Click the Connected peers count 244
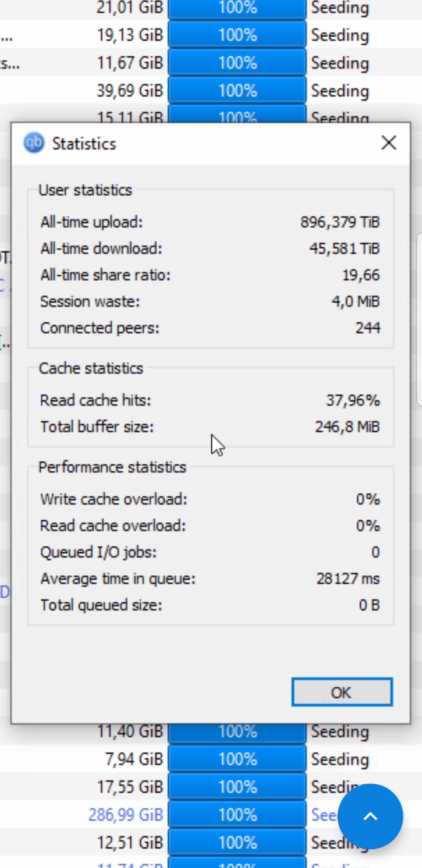 click(x=368, y=328)
